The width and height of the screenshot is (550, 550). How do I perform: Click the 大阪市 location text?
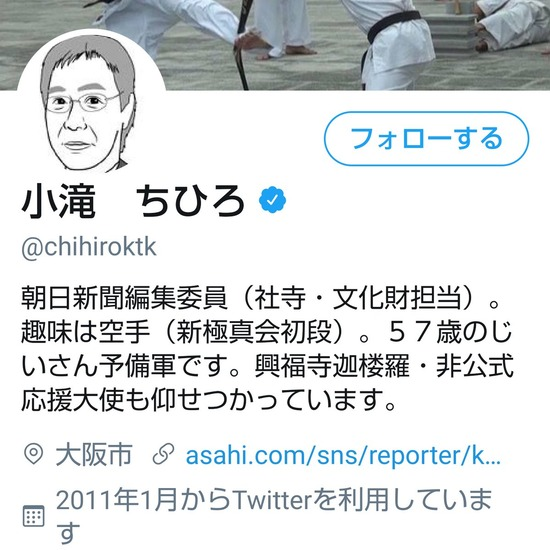94,455
